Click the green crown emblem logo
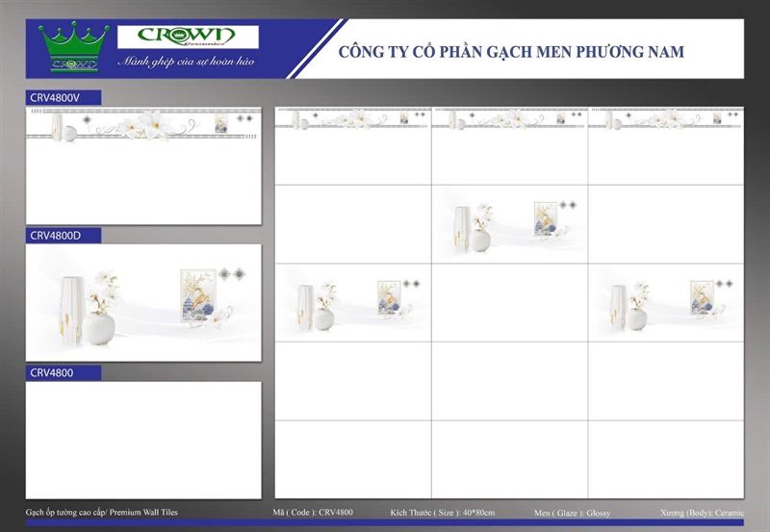 tap(74, 47)
